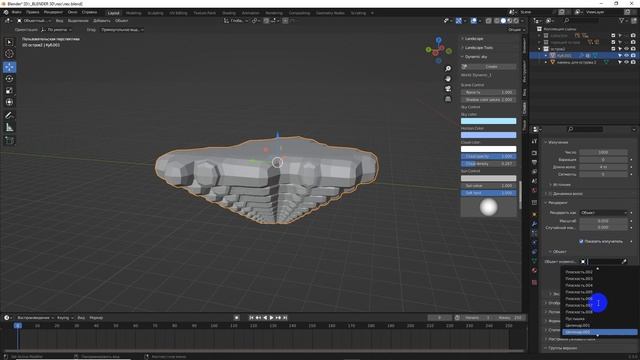Hide the stones collection row eye icon
Viewport: 640px width, 360px height.
[627, 62]
